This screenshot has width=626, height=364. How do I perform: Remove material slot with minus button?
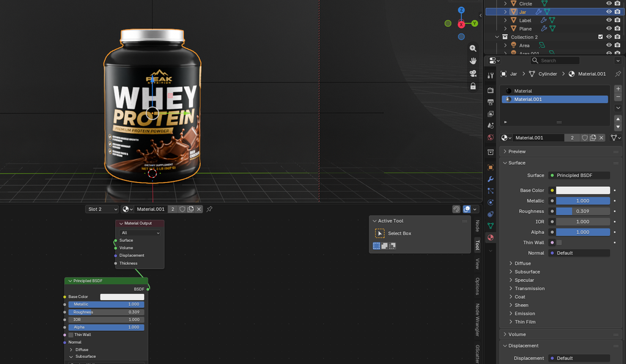coord(618,97)
